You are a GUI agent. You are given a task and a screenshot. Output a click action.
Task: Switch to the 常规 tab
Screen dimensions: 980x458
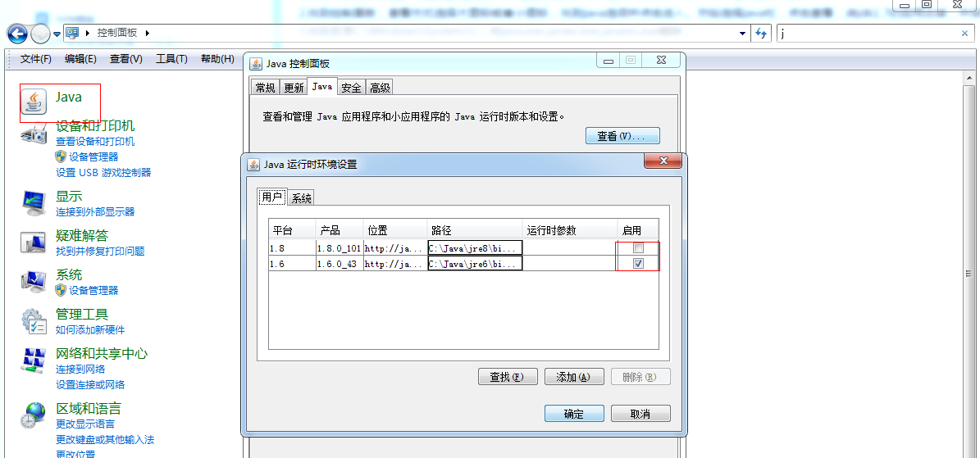point(265,88)
